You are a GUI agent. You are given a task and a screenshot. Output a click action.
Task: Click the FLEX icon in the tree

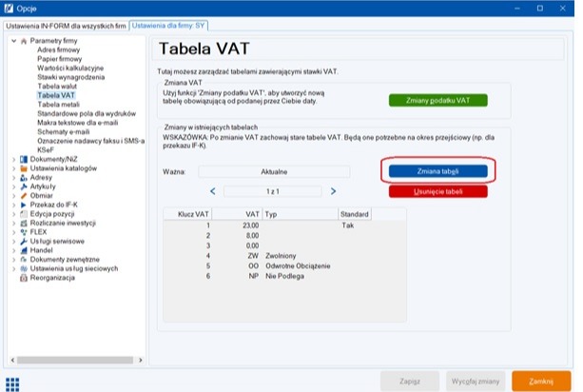pyautogui.click(x=24, y=232)
